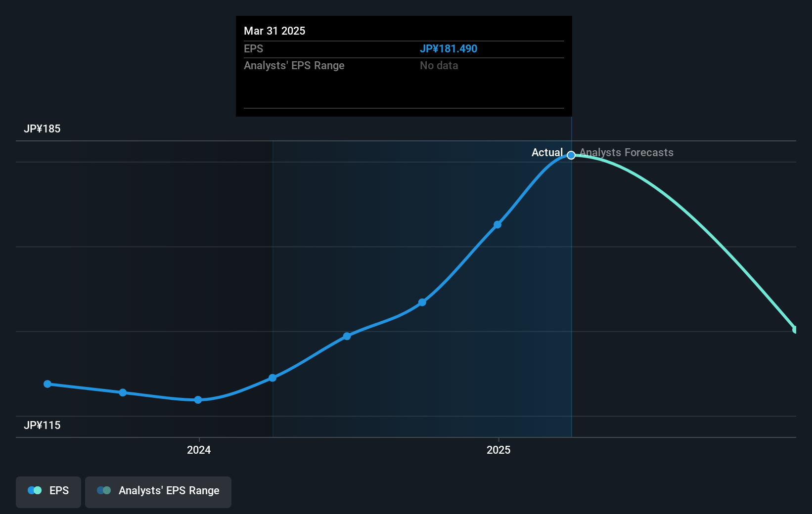Click the Analysts Forecasts label
812x514 pixels.
(x=626, y=153)
